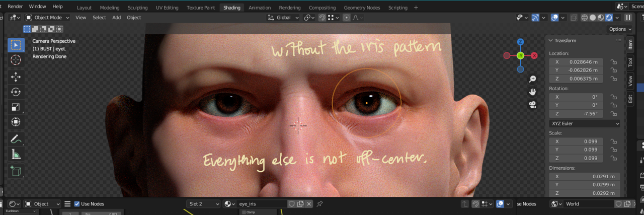
Task: Click the Rotation Z value field
Action: [576, 114]
